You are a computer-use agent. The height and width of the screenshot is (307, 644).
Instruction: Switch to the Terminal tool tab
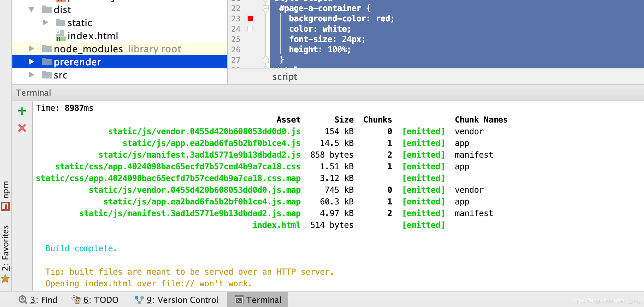pyautogui.click(x=258, y=300)
